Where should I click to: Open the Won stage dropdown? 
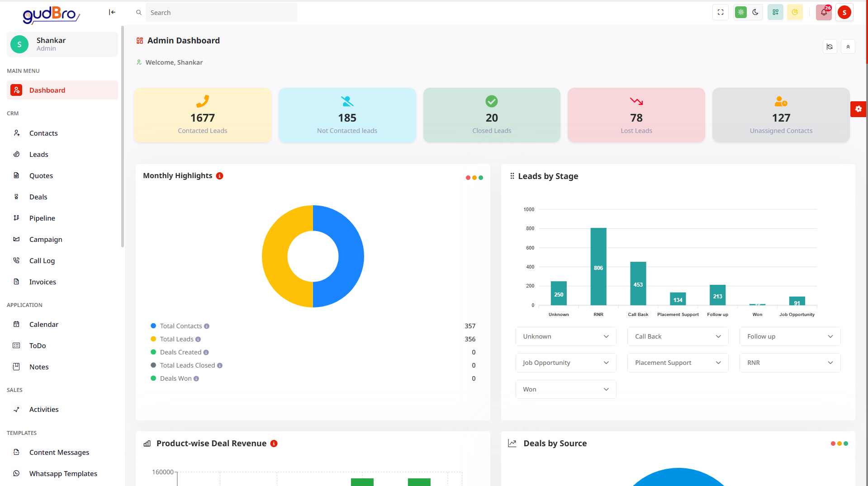(566, 389)
